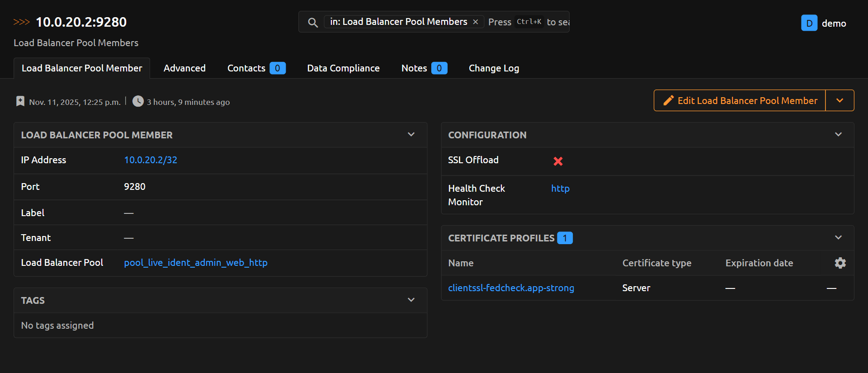Open certificate profiles table gear settings

coord(840,263)
